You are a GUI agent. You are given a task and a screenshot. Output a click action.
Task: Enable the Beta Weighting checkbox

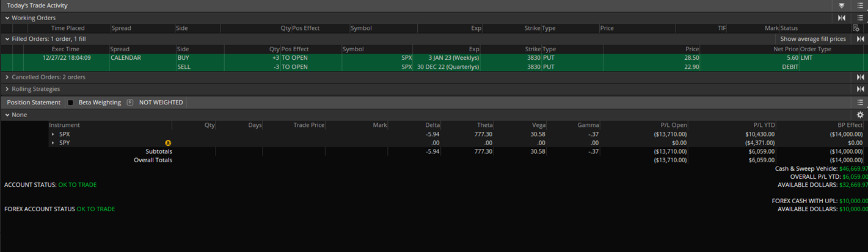71,103
